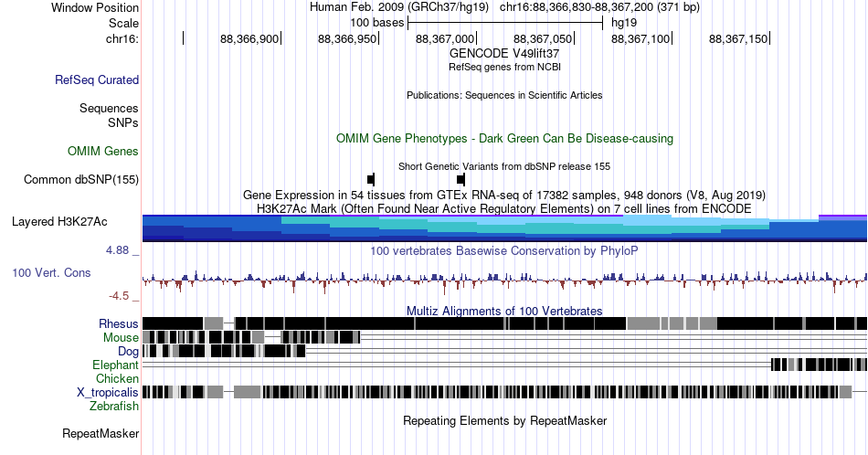Open the GTEx Gene Expression track title

pos(504,195)
